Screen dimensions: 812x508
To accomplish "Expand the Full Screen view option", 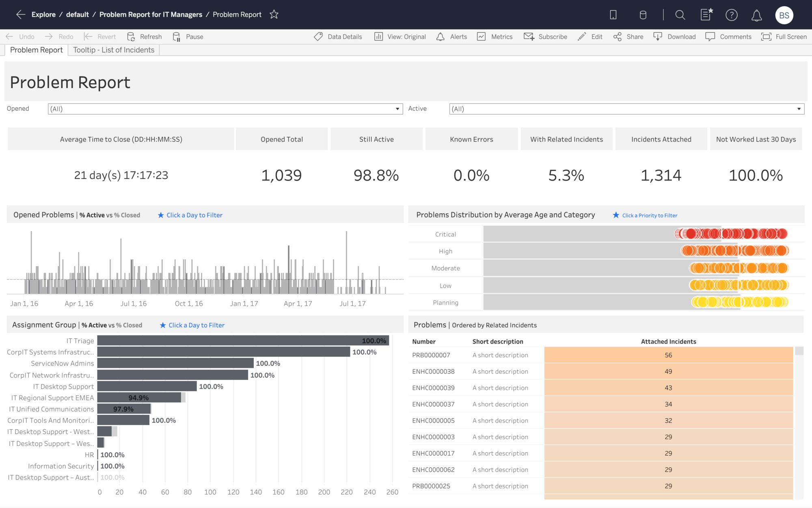I will click(x=783, y=36).
